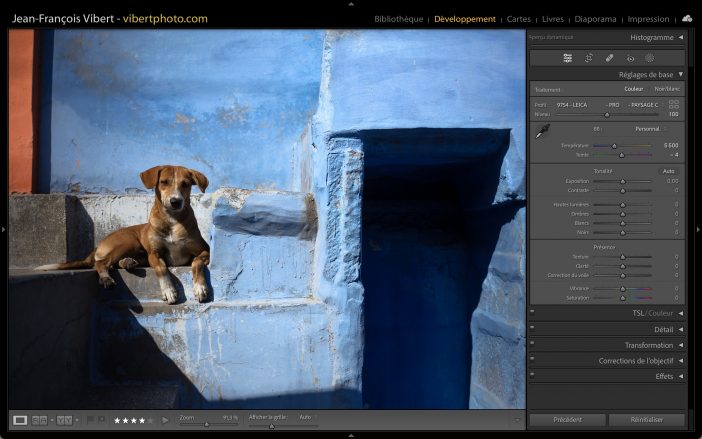This screenshot has width=702, height=439.
Task: Select the Healing bandage tool
Action: [x=609, y=58]
